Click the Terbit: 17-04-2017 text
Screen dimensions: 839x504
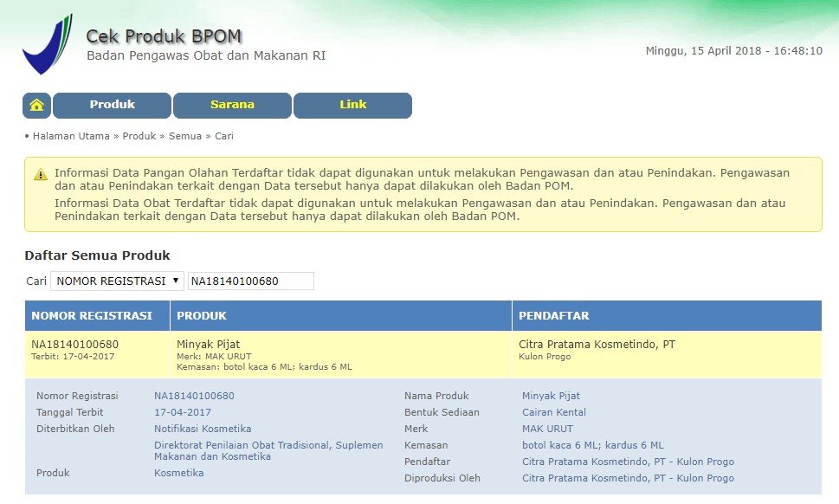[73, 356]
